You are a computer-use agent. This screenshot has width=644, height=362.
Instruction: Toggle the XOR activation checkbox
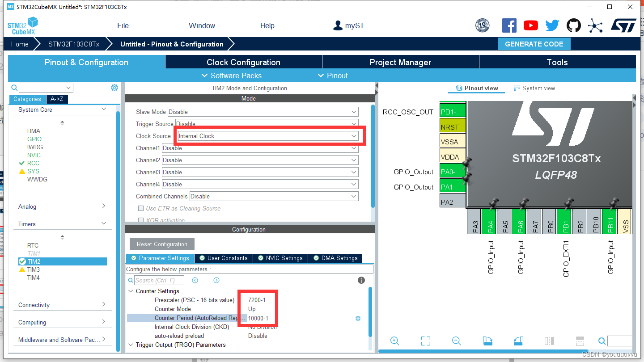[x=141, y=220]
